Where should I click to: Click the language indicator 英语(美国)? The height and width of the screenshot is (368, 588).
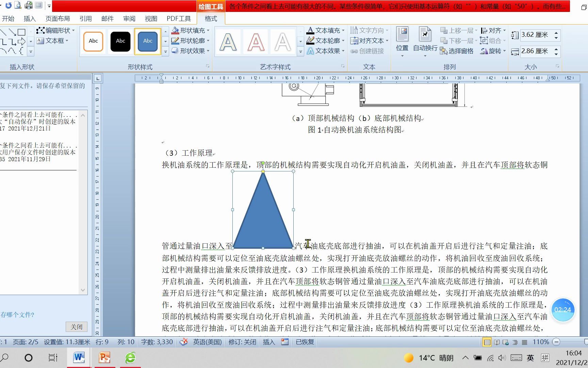(x=207, y=342)
